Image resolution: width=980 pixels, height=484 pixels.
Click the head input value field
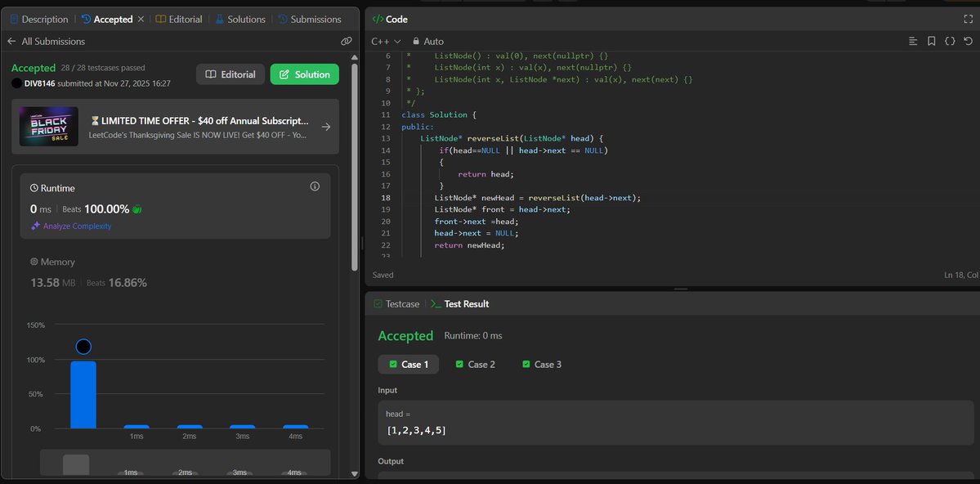click(x=676, y=423)
